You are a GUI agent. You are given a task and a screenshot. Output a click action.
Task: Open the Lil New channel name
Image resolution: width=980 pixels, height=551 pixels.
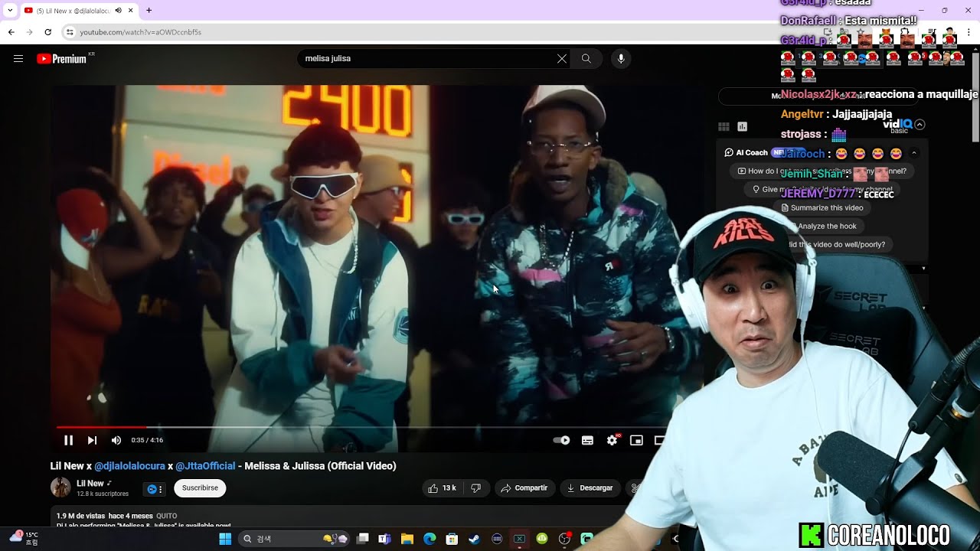[90, 483]
